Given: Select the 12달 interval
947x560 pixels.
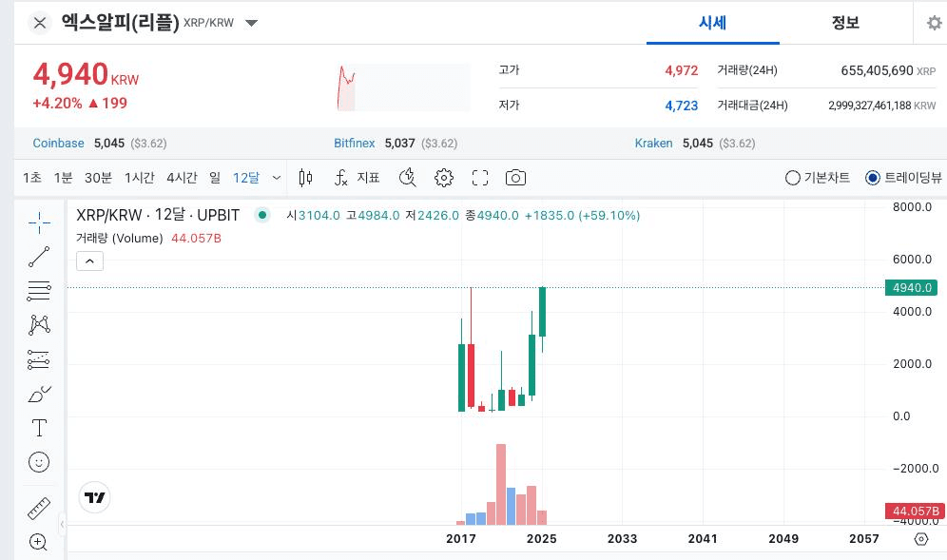Looking at the screenshot, I should 246,178.
